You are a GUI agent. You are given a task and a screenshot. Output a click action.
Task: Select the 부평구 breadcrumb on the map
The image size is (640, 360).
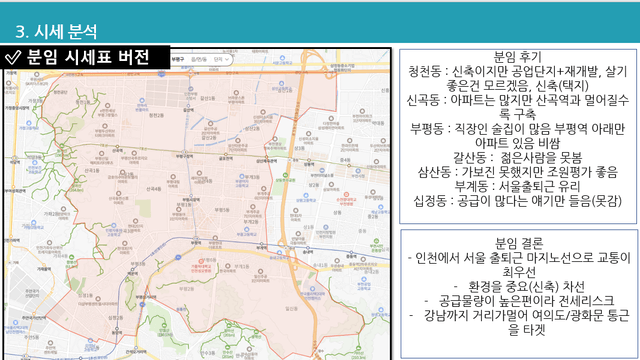178,60
